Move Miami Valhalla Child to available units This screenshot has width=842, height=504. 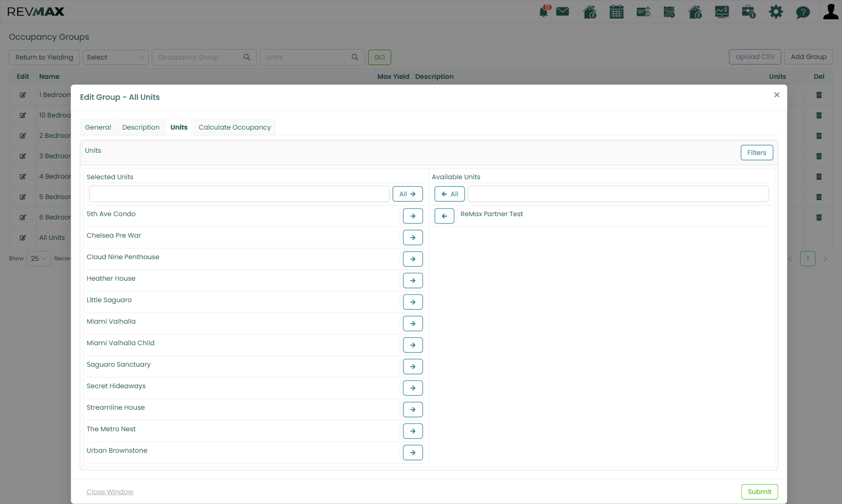click(x=413, y=345)
